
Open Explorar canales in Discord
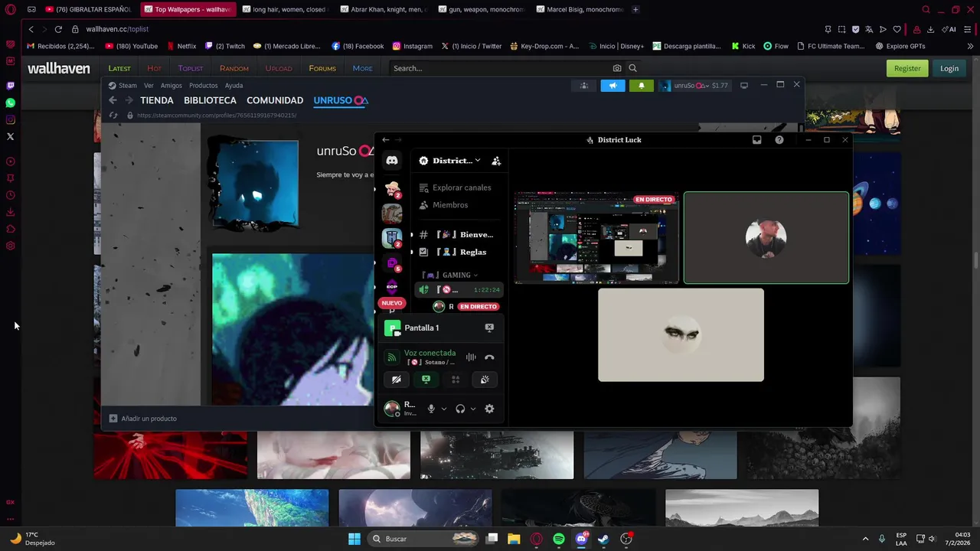click(x=456, y=187)
